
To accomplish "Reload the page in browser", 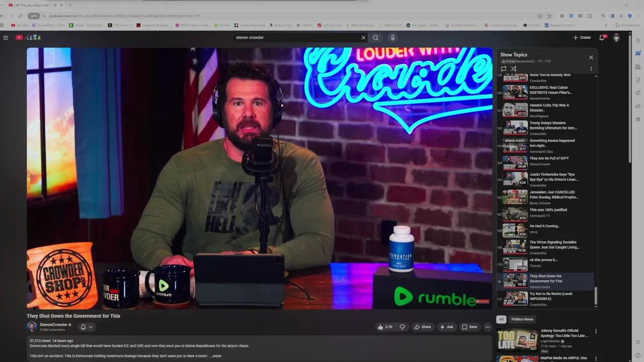I will [x=20, y=16].
